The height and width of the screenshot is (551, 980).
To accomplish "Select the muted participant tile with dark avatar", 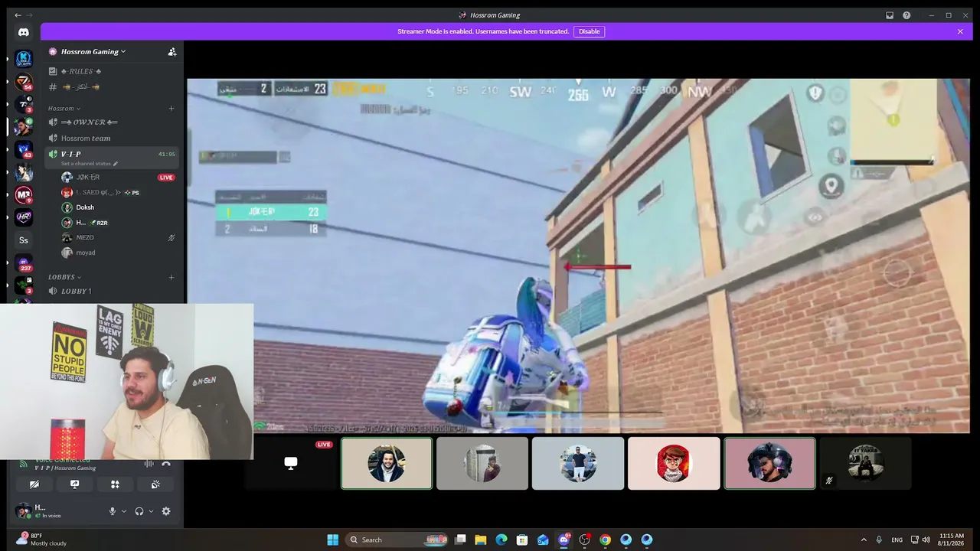I will [865, 463].
